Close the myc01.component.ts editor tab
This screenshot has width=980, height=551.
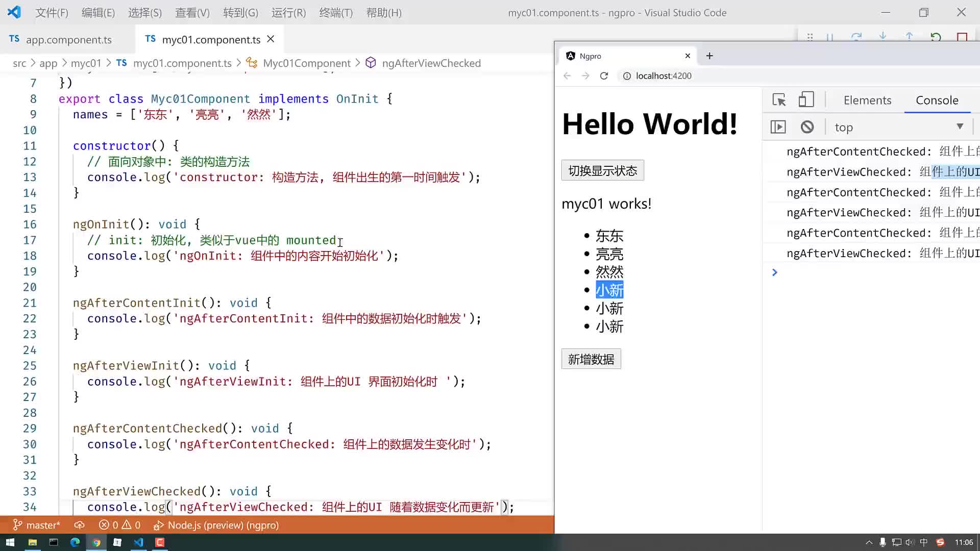(271, 39)
